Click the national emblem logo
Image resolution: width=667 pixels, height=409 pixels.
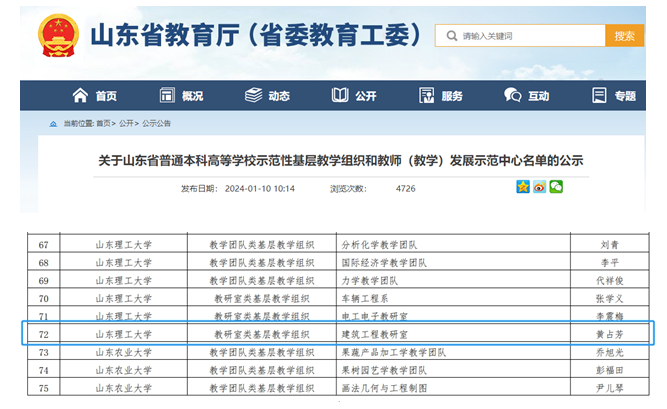(x=55, y=36)
